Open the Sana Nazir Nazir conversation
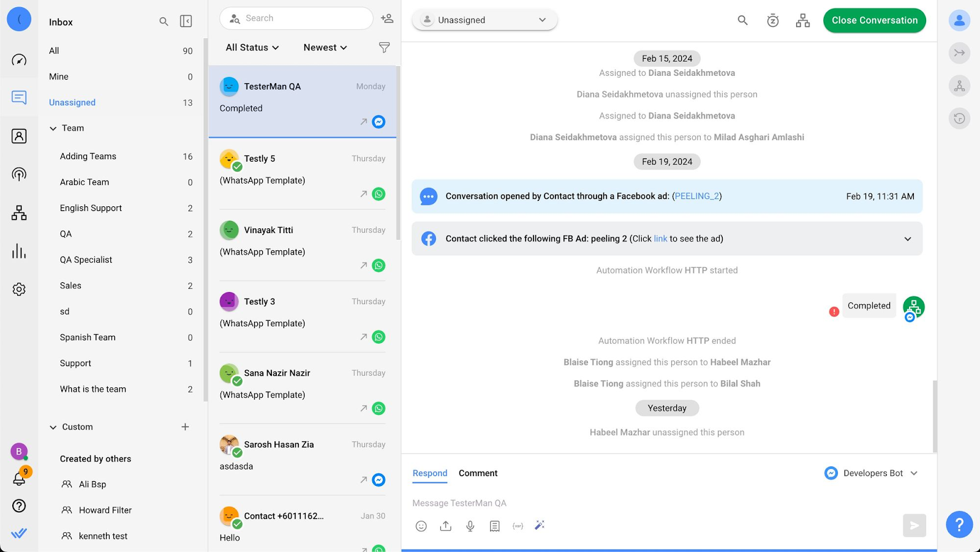 click(x=303, y=388)
